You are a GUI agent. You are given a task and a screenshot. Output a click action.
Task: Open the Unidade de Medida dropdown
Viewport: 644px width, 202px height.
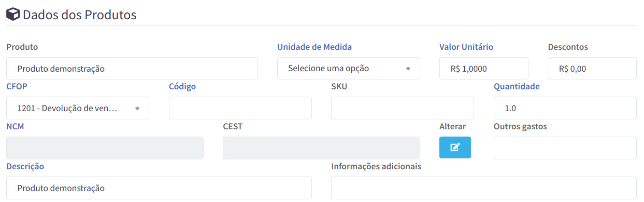349,69
